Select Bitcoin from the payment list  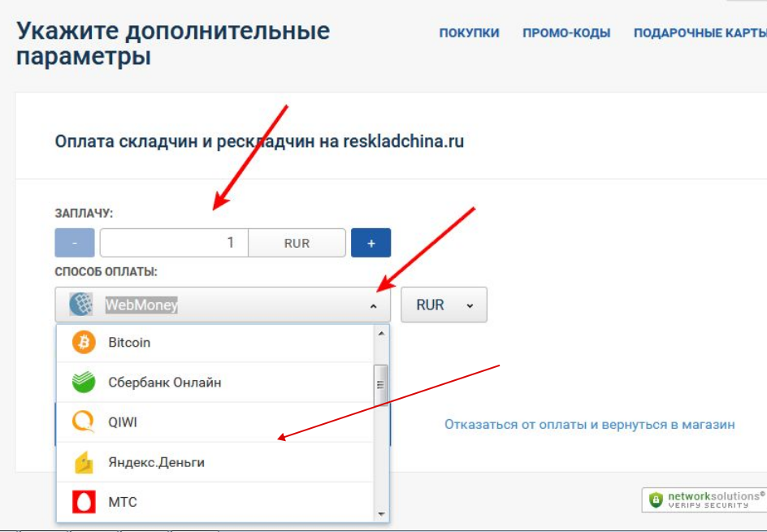[130, 343]
